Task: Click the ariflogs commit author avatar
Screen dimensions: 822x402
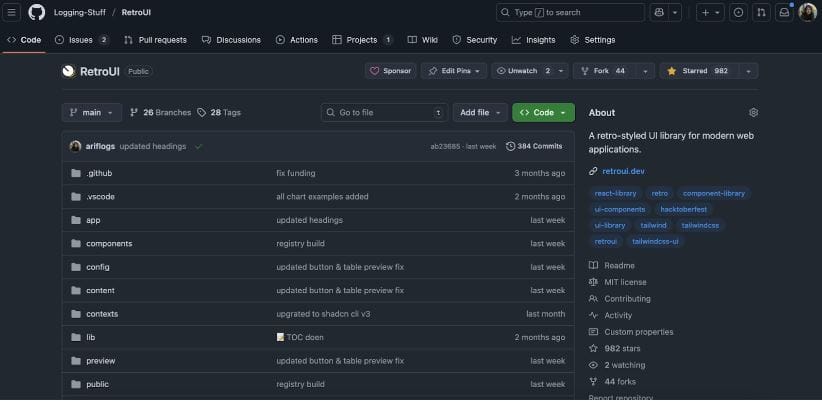Action: [75, 147]
